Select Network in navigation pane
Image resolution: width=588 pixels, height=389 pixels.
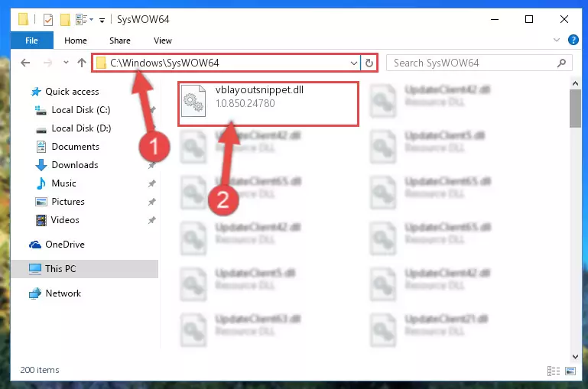coord(63,293)
